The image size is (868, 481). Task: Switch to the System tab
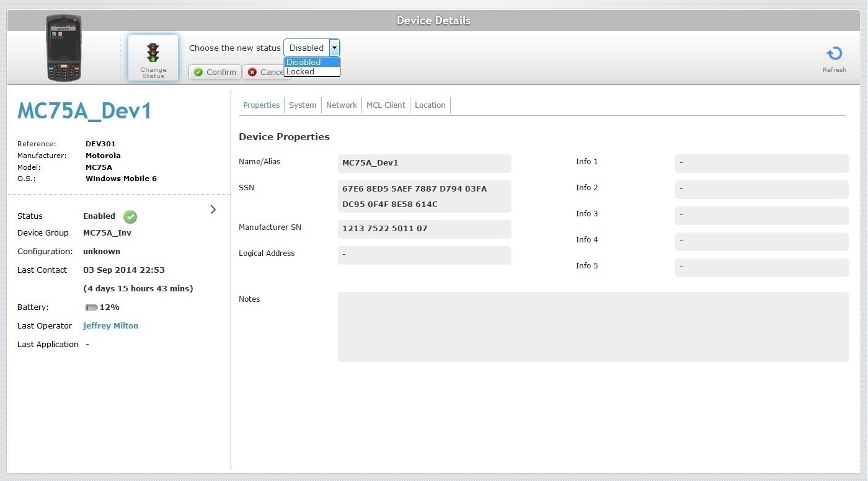click(x=303, y=105)
